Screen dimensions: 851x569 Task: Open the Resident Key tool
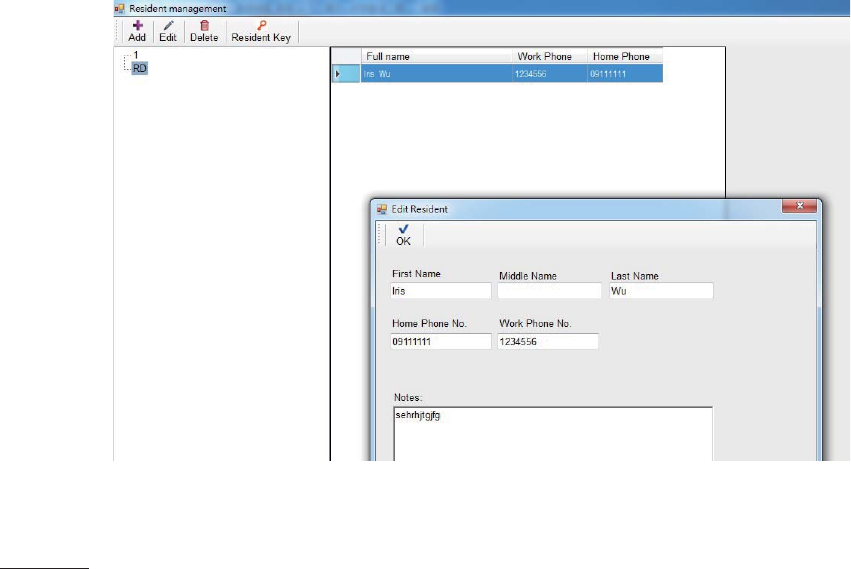point(261,31)
